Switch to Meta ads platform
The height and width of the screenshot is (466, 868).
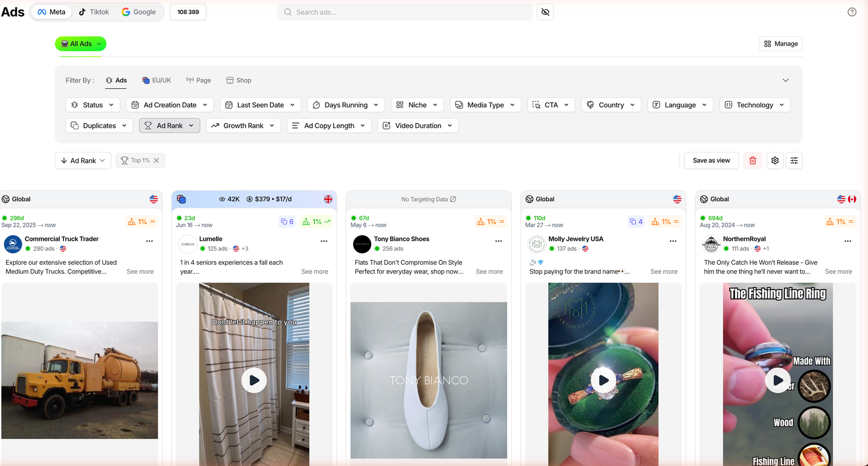click(x=52, y=12)
